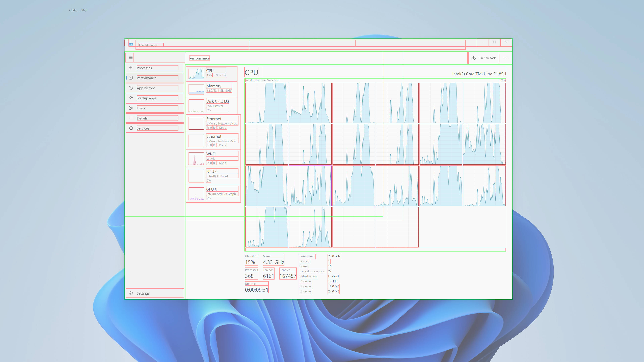The width and height of the screenshot is (644, 362).
Task: Click the Services puzzle icon
Action: [x=131, y=128]
